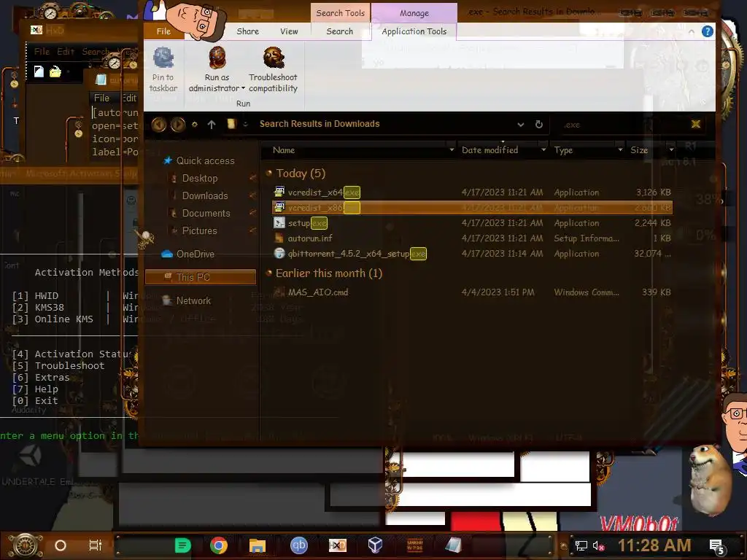747x560 pixels.
Task: Open VirtualBox cube icon on taskbar
Action: click(x=375, y=545)
